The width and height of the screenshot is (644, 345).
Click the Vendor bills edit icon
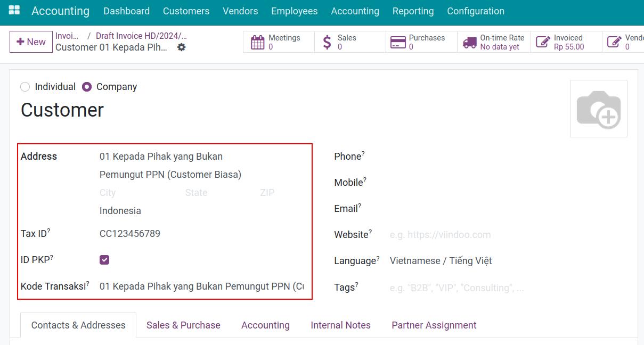point(614,42)
